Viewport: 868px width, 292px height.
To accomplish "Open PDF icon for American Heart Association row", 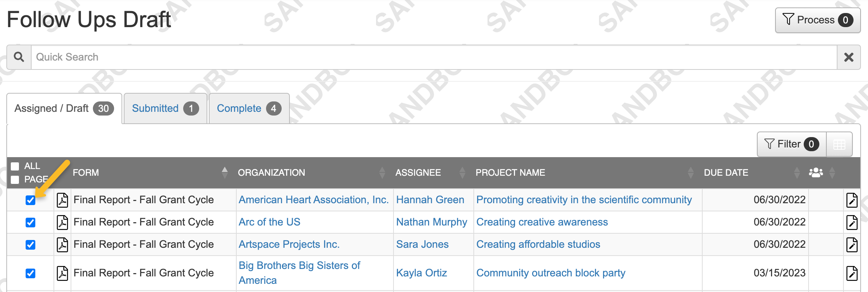I will pyautogui.click(x=62, y=200).
